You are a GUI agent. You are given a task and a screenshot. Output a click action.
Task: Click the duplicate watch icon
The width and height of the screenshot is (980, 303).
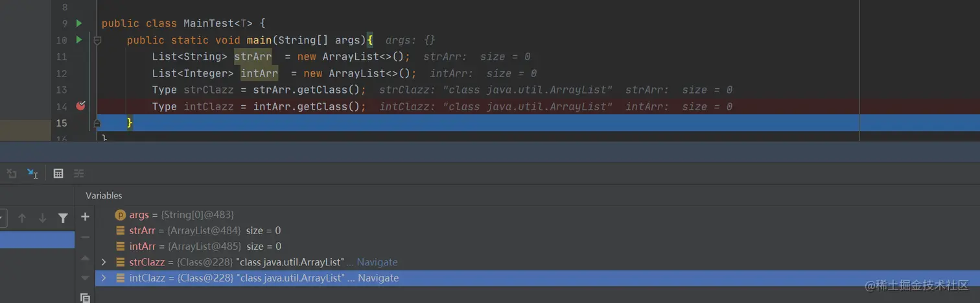(85, 298)
